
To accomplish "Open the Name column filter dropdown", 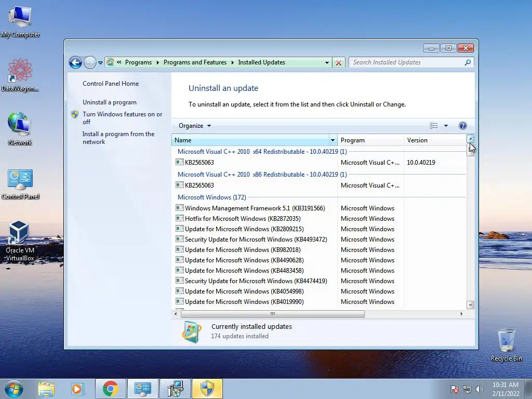I will tap(333, 140).
